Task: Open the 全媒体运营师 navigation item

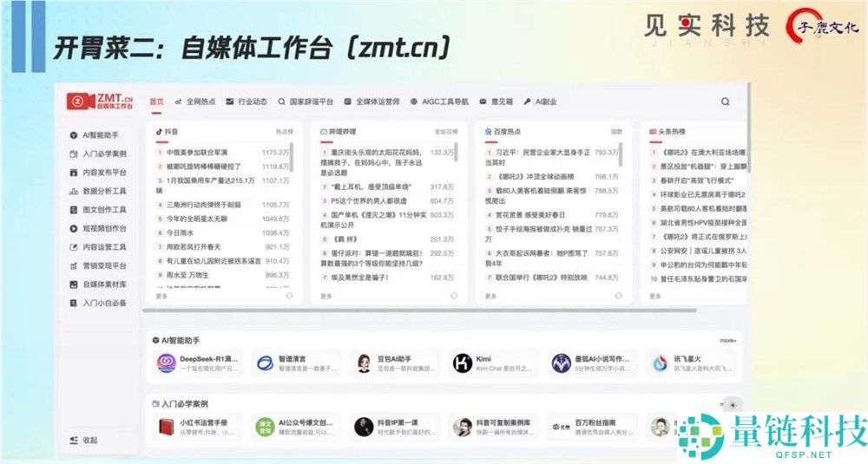Action: pyautogui.click(x=372, y=101)
